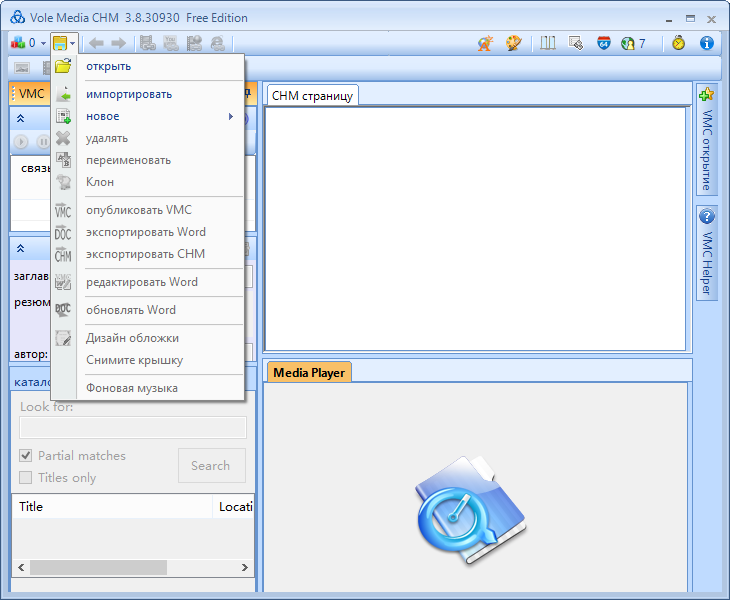Toggle the 'Partial matches' checkbox
Viewport: 730px width, 600px height.
pos(26,455)
